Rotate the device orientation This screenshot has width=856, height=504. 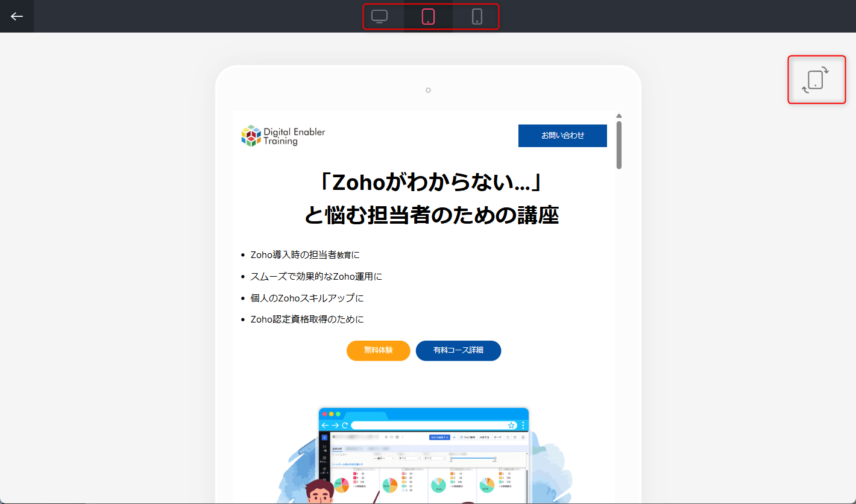[816, 80]
